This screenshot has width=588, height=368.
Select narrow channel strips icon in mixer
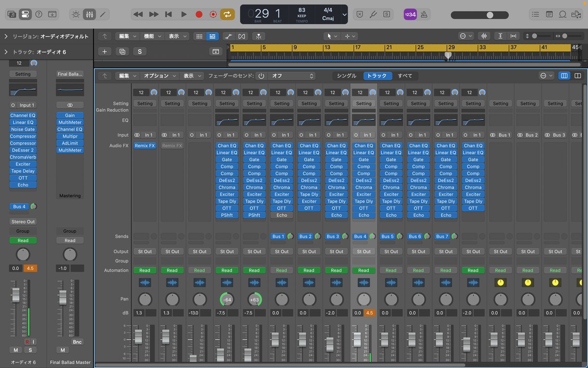click(x=564, y=76)
